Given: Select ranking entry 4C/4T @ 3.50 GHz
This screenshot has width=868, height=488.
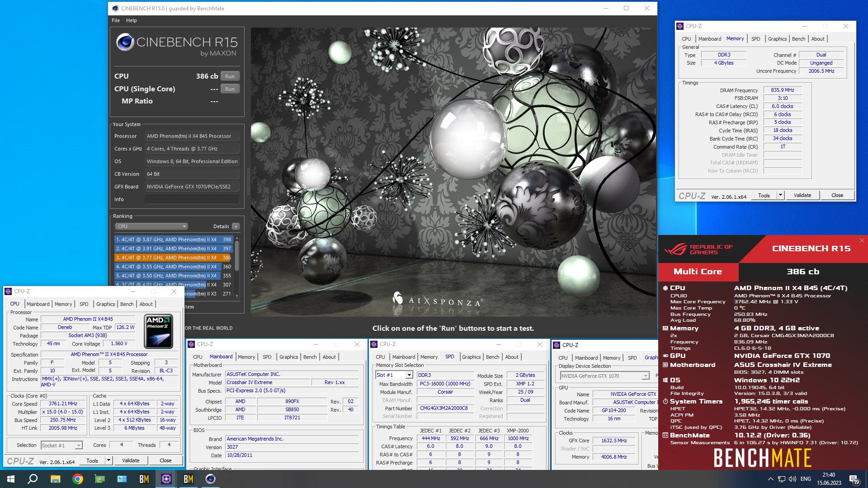Looking at the screenshot, I should [x=174, y=276].
